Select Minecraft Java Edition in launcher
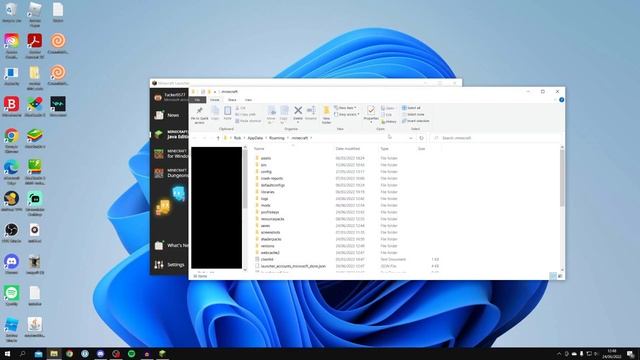The height and width of the screenshot is (360, 640). [171, 134]
